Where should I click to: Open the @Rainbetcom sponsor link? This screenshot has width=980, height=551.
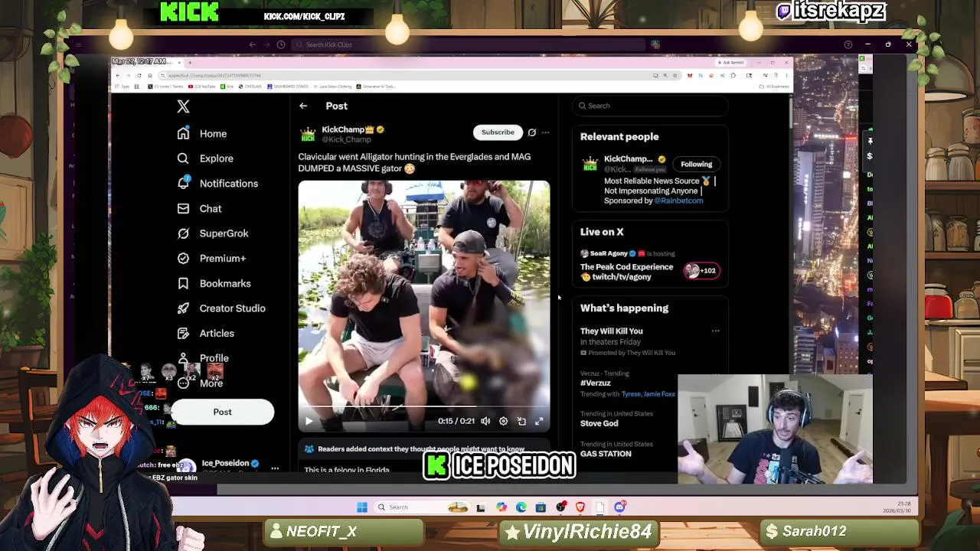[678, 201]
